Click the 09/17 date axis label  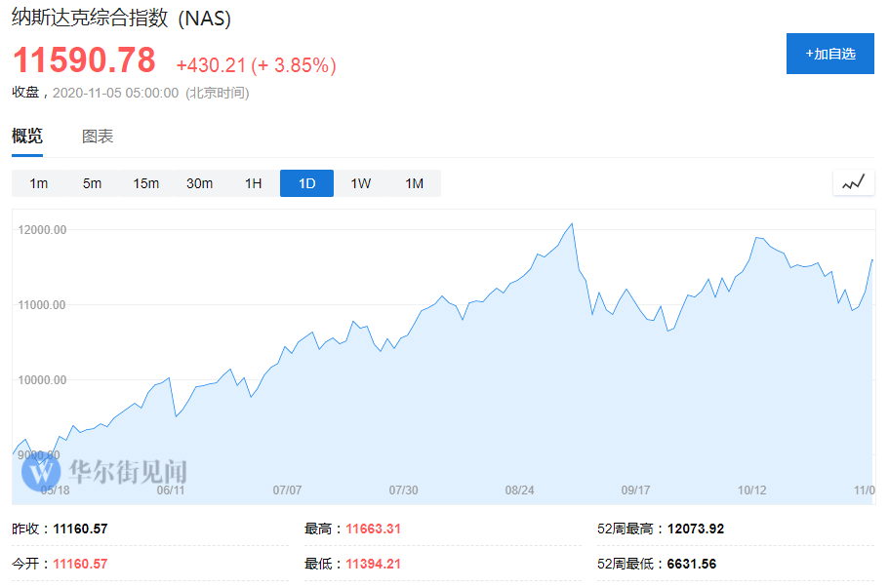(635, 490)
